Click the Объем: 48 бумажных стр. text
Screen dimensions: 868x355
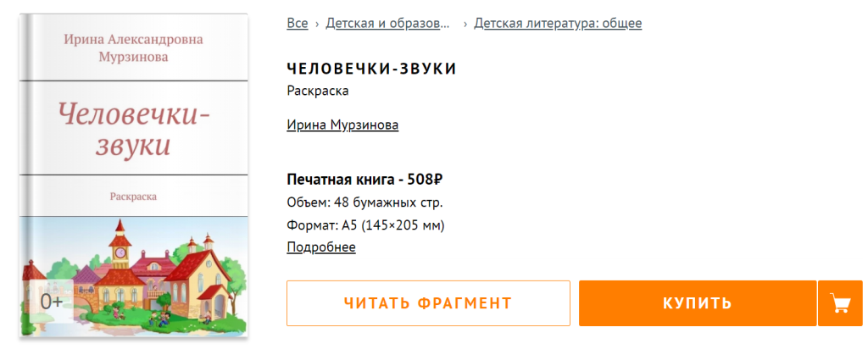[364, 202]
